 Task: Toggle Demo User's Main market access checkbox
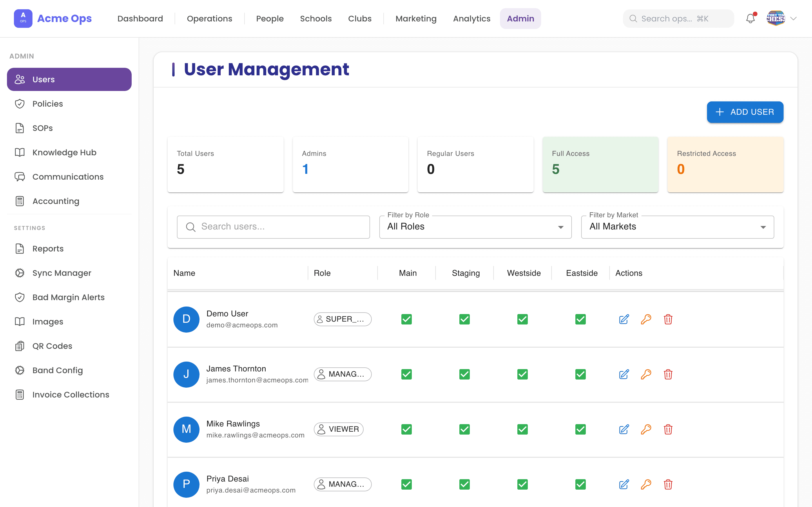pyautogui.click(x=406, y=319)
